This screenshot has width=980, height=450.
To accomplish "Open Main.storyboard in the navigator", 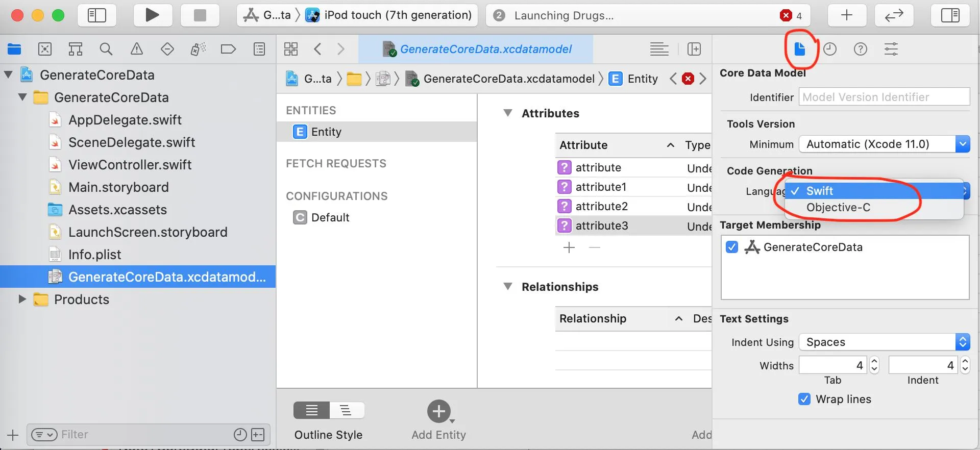I will (x=118, y=187).
